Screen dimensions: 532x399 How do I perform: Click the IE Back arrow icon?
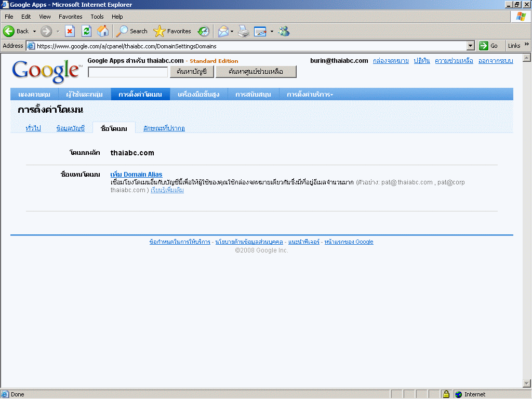[x=9, y=31]
